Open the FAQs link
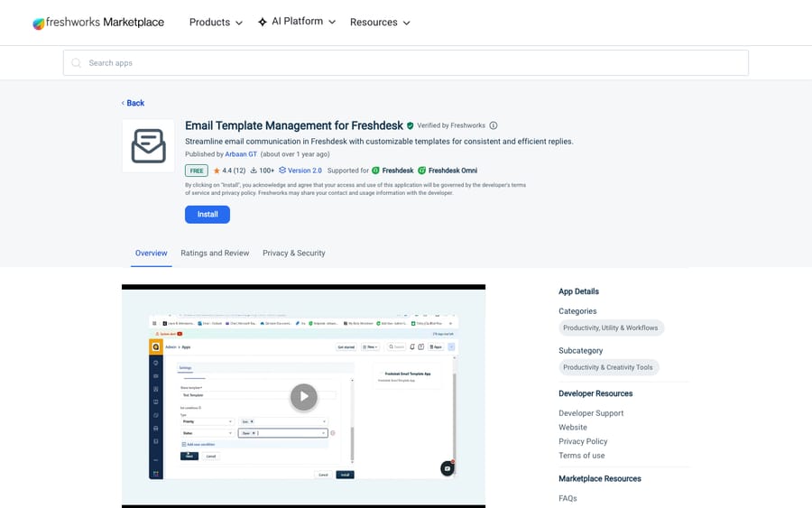 pyautogui.click(x=567, y=498)
